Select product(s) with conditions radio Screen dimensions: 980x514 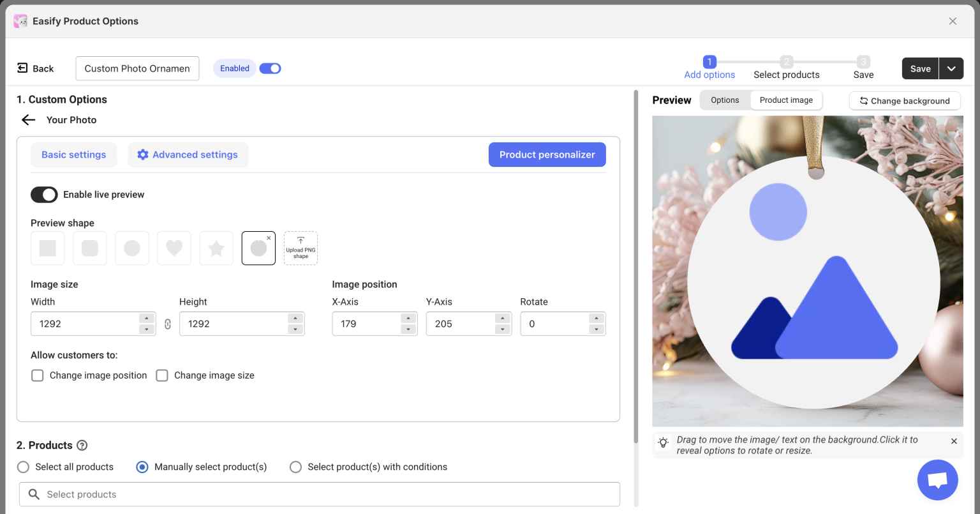click(x=295, y=467)
